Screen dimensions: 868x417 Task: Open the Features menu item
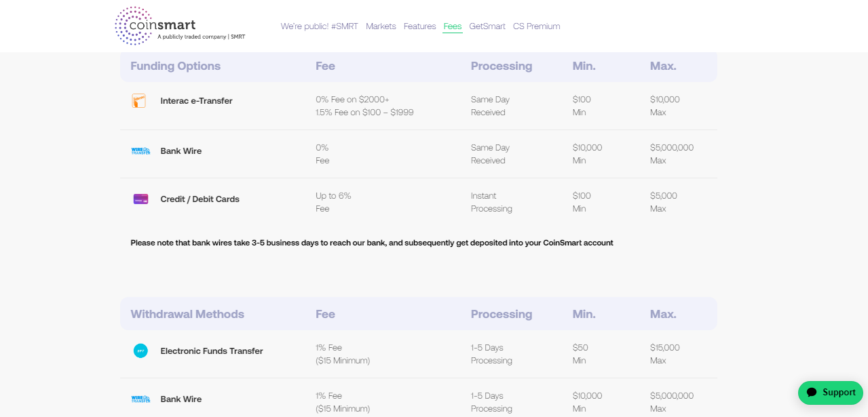(420, 26)
